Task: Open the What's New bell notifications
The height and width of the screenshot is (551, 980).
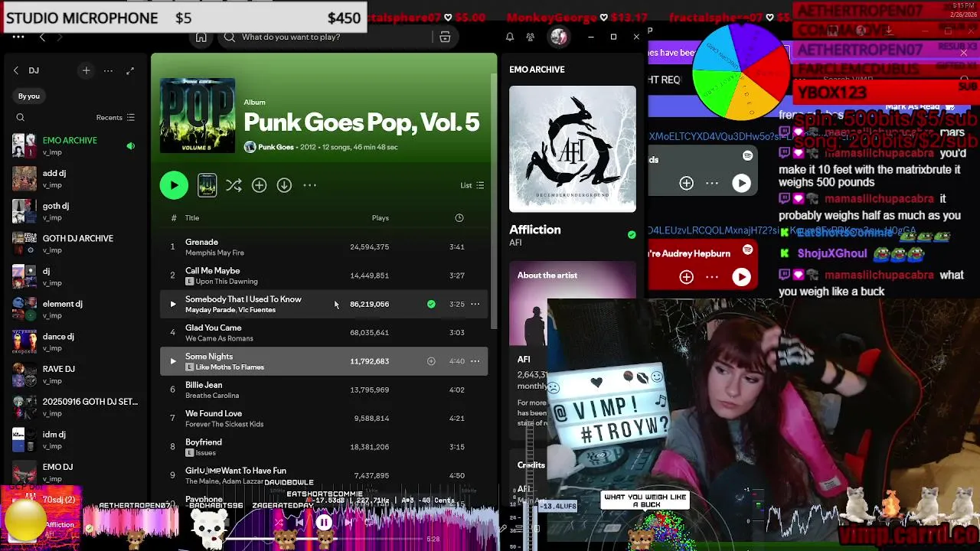Action: click(x=510, y=37)
